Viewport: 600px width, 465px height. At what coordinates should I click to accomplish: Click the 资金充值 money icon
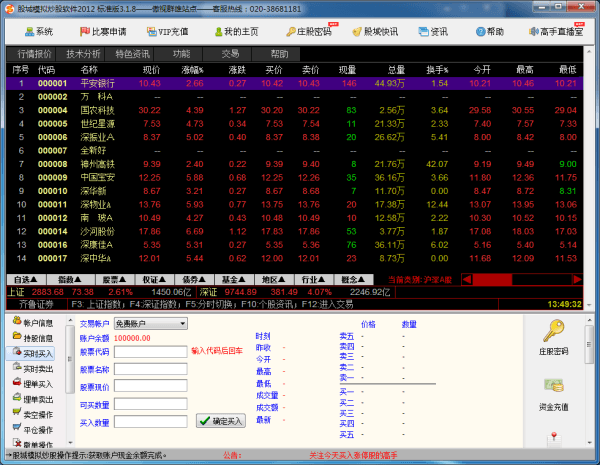(x=554, y=386)
